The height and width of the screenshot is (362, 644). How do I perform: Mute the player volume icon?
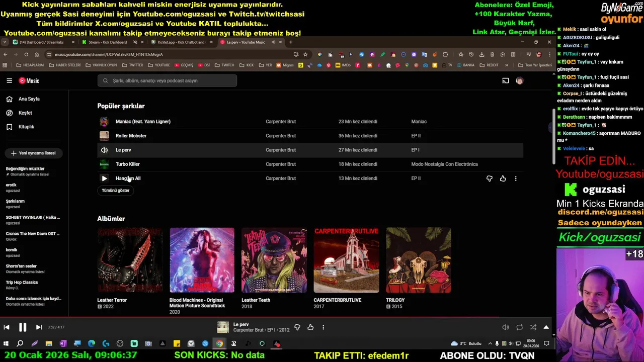pos(506,327)
